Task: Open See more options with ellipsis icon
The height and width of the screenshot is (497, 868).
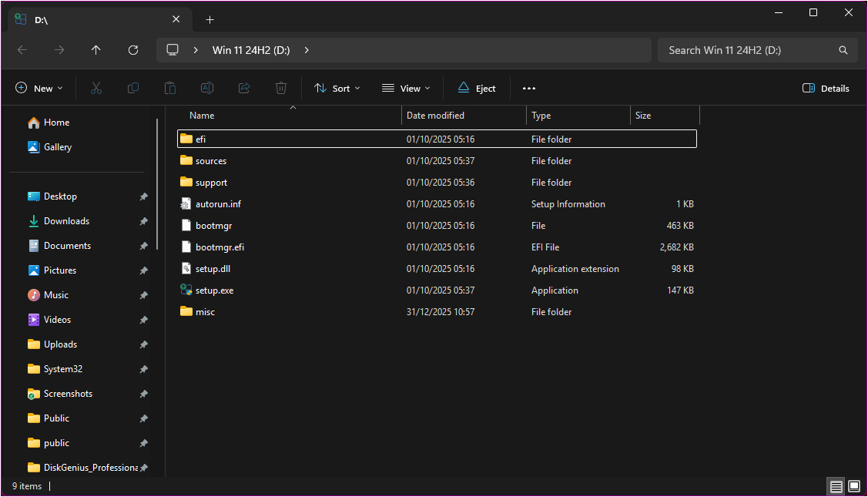Action: 528,88
